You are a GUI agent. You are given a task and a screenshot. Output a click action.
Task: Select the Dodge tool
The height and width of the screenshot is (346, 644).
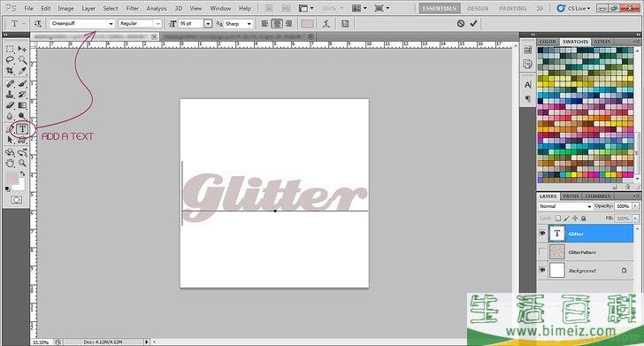click(22, 116)
